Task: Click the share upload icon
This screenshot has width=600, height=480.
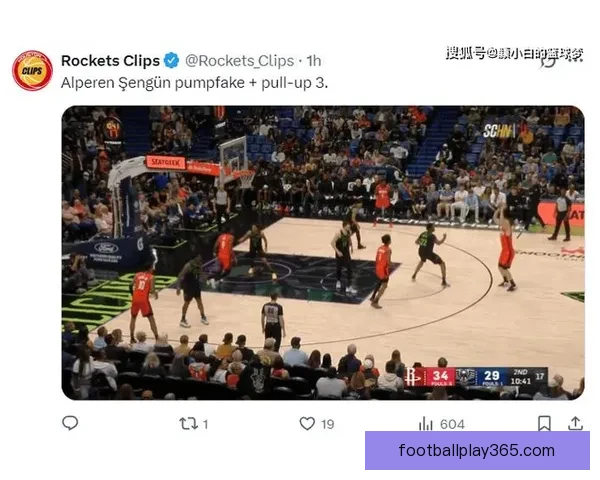Action: (x=575, y=423)
